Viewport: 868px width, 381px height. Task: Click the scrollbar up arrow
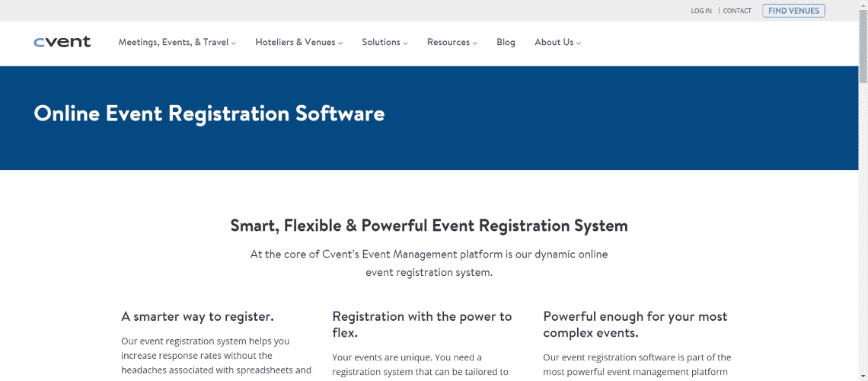tap(863, 5)
